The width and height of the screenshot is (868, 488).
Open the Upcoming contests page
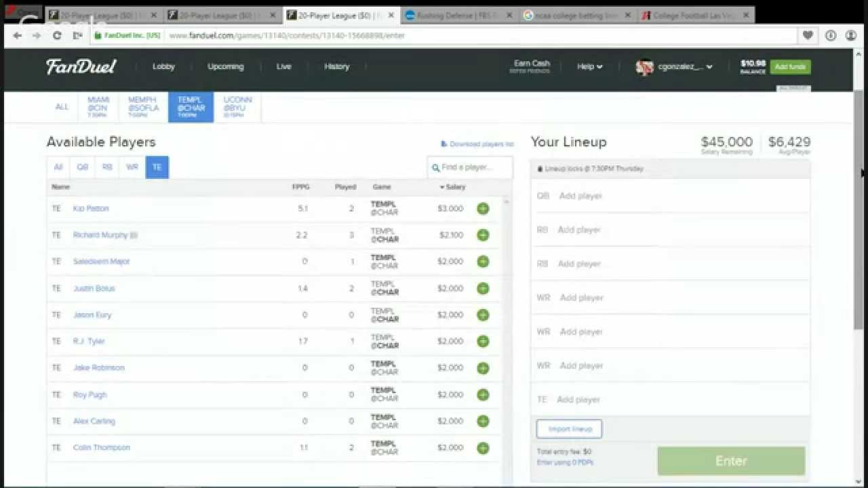pos(225,66)
